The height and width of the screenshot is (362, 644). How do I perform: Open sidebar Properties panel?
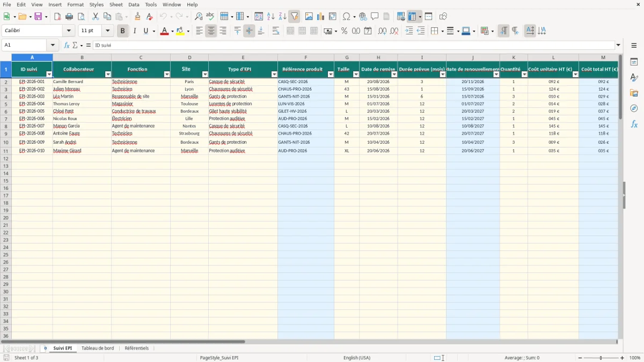(634, 62)
